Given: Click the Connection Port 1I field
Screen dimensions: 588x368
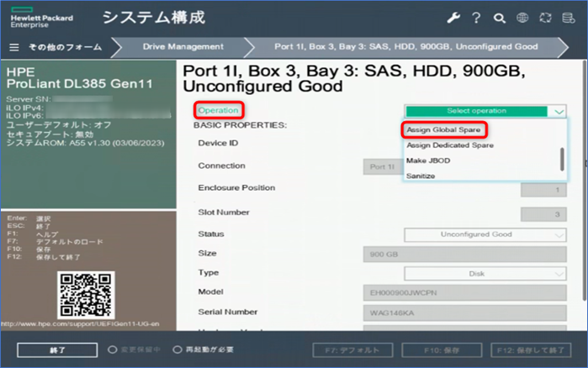Looking at the screenshot, I should click(x=383, y=167).
